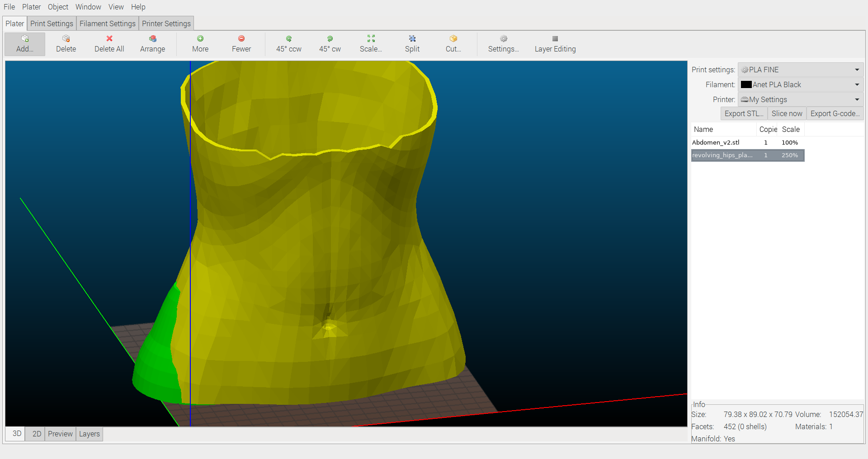Select the 3D view tab

click(x=17, y=434)
